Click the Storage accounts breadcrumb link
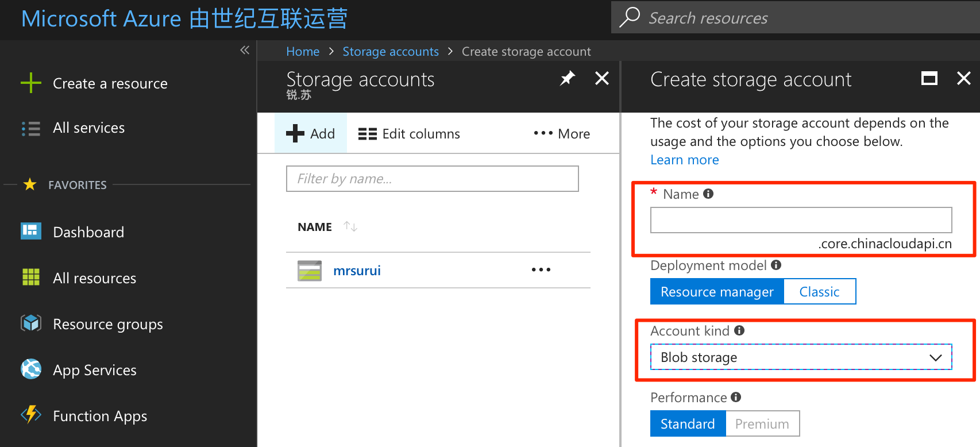This screenshot has height=447, width=980. coord(391,51)
